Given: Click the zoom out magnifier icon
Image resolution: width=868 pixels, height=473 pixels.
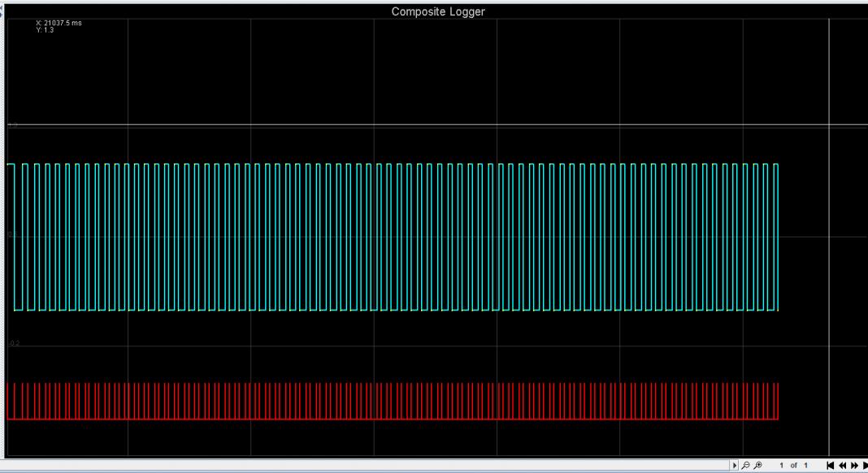Looking at the screenshot, I should coord(746,466).
